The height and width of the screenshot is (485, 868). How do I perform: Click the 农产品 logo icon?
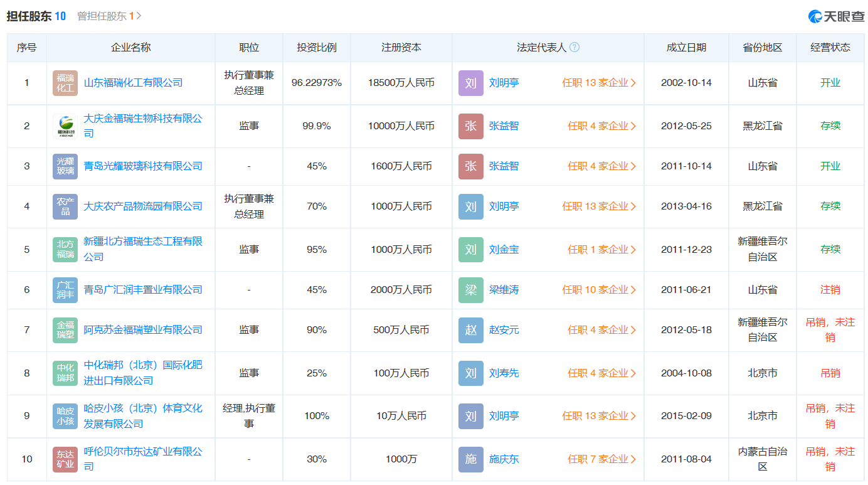pyautogui.click(x=65, y=206)
